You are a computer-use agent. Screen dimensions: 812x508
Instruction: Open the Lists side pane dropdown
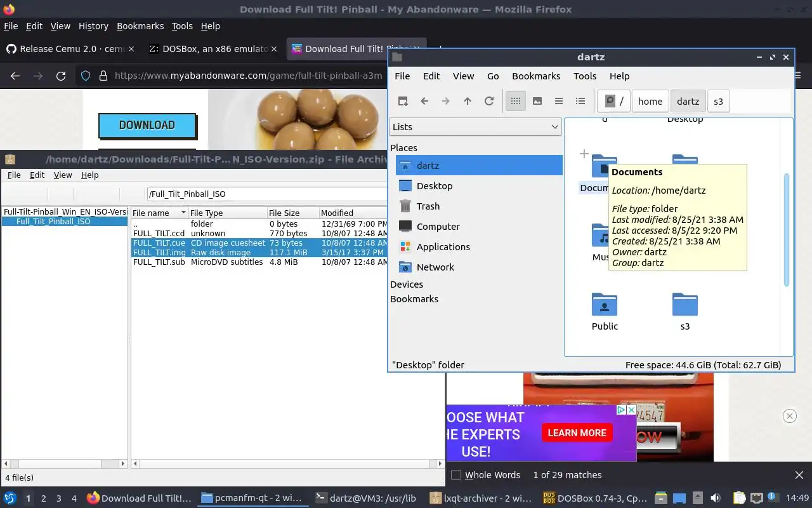[x=475, y=126]
